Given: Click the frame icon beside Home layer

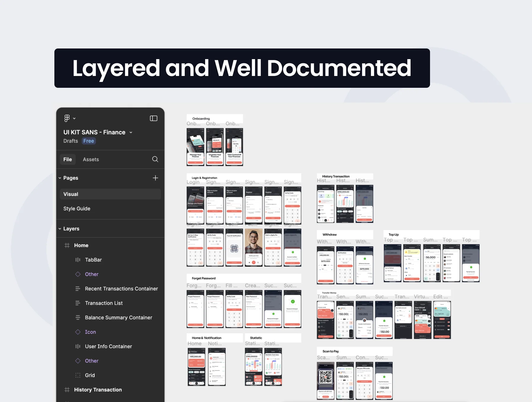Looking at the screenshot, I should [x=67, y=245].
